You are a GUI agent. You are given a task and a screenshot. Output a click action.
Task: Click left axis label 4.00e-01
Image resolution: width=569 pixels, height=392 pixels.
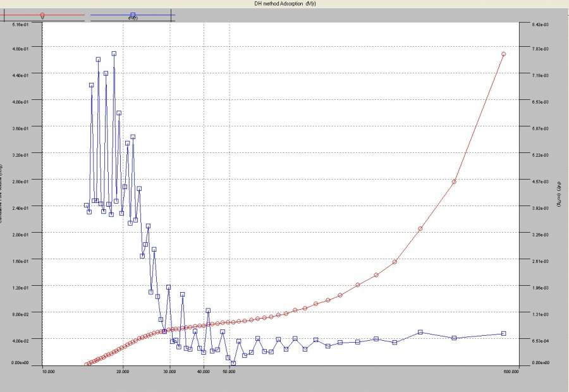[x=21, y=102]
